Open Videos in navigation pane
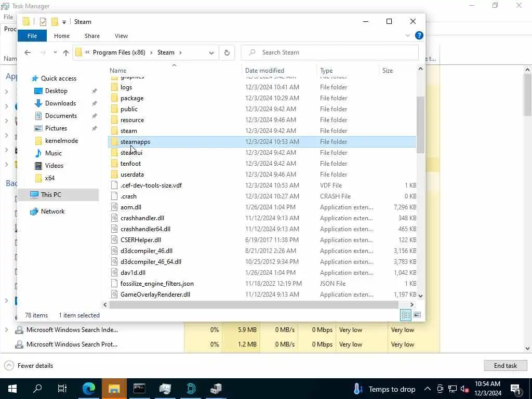 pos(54,166)
